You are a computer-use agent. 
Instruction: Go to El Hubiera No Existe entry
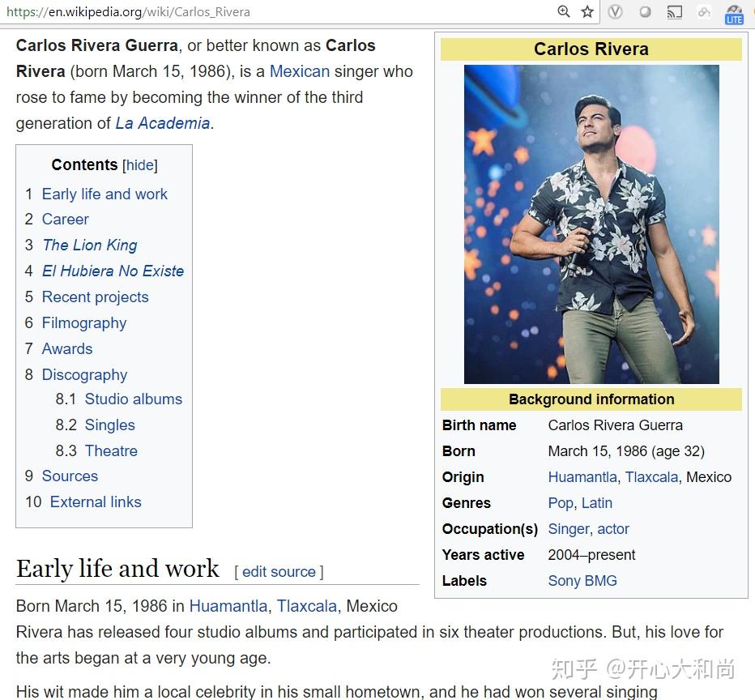click(x=113, y=271)
